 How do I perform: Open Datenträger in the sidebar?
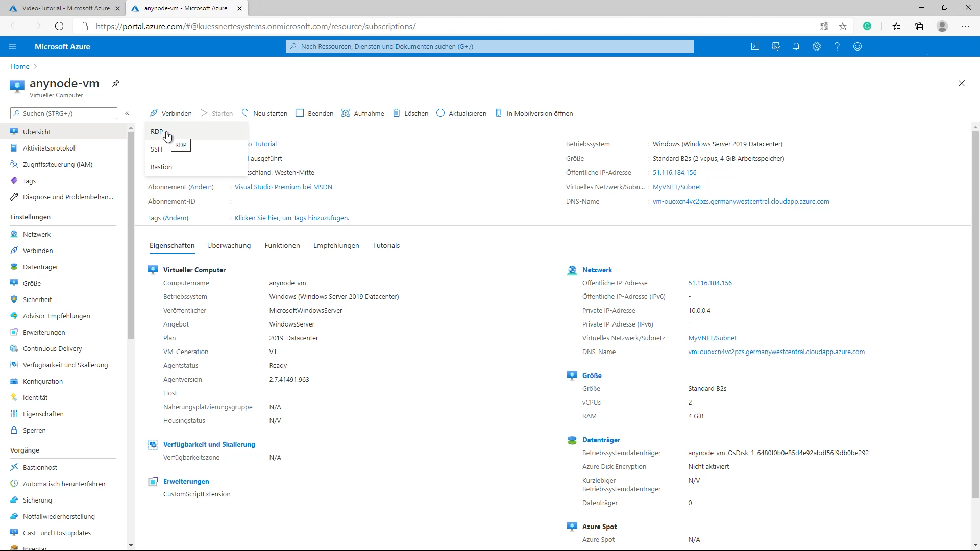63,267
